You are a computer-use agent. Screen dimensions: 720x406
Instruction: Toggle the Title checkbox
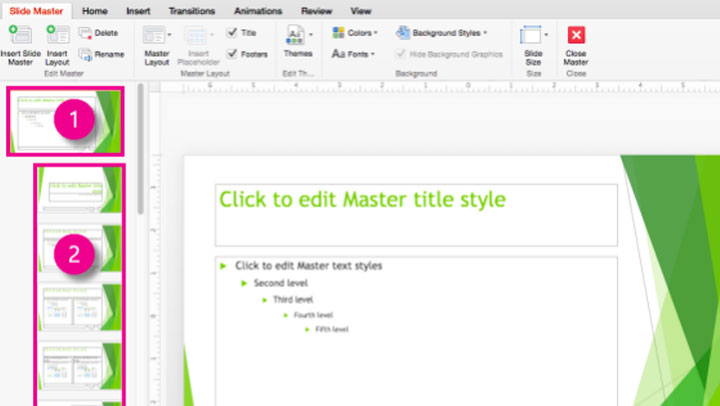pyautogui.click(x=232, y=33)
